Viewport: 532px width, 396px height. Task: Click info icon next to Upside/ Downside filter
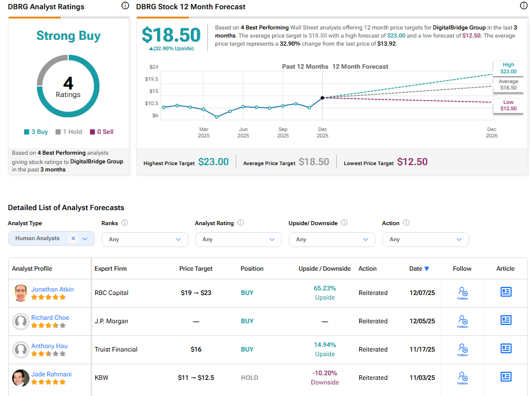tap(344, 223)
